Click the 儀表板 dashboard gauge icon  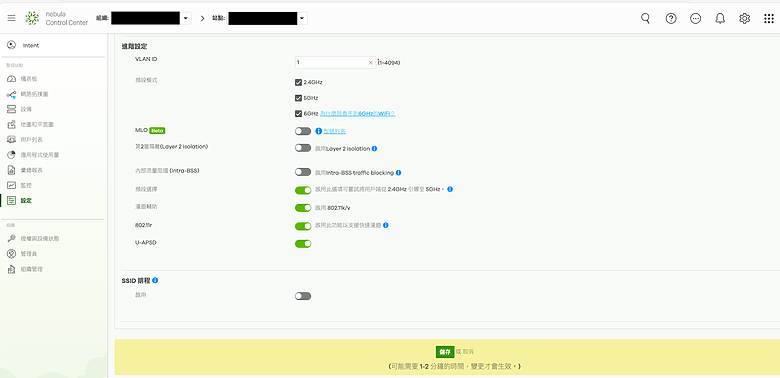coord(11,79)
